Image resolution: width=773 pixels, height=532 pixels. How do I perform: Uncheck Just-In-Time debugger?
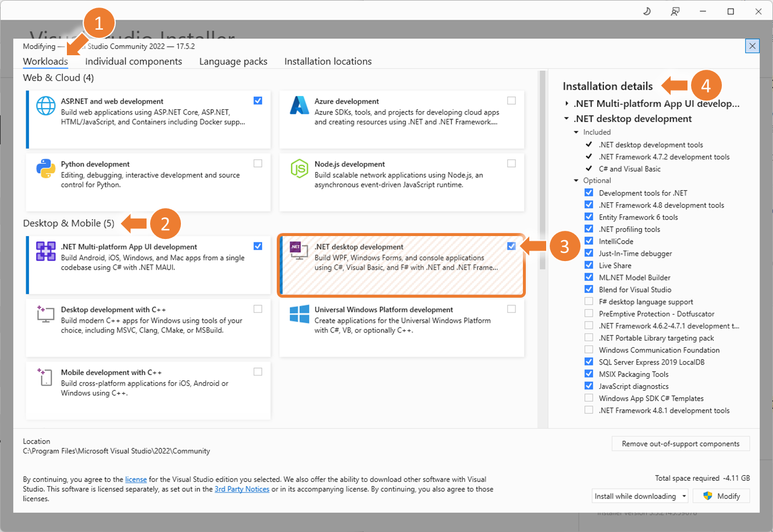pyautogui.click(x=589, y=253)
